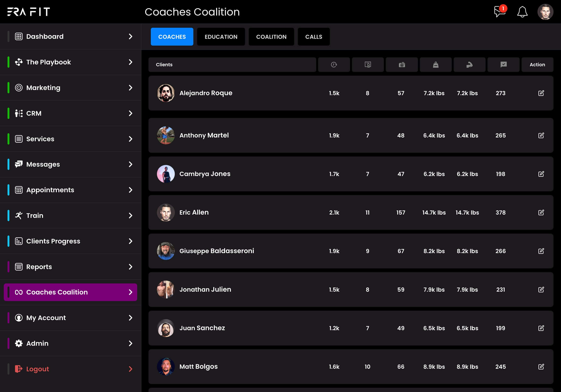Edit Giuseppe Baldasseroni's row
Viewport: 561px width, 392px height.
pyautogui.click(x=541, y=251)
